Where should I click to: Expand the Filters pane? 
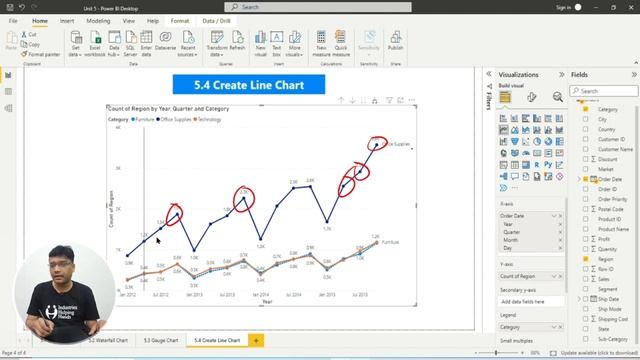click(489, 74)
